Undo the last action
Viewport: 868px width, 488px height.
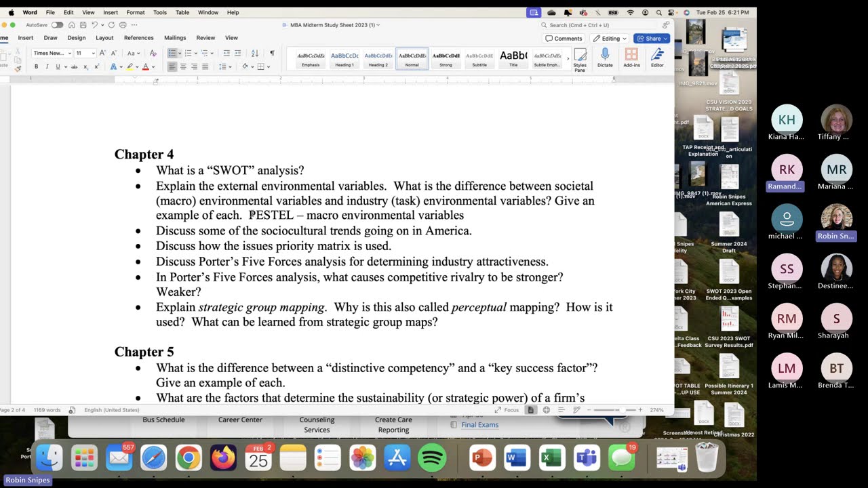(94, 25)
